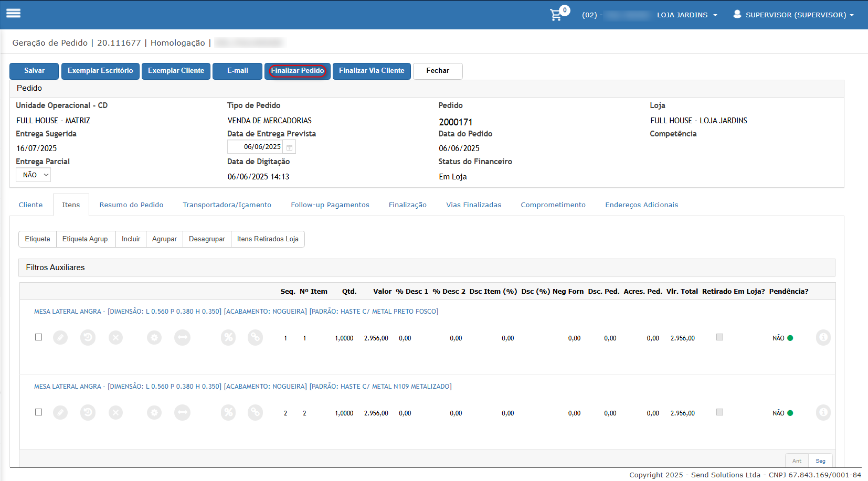Click the Finalizar Via Cliente button
This screenshot has width=868, height=481.
372,71
